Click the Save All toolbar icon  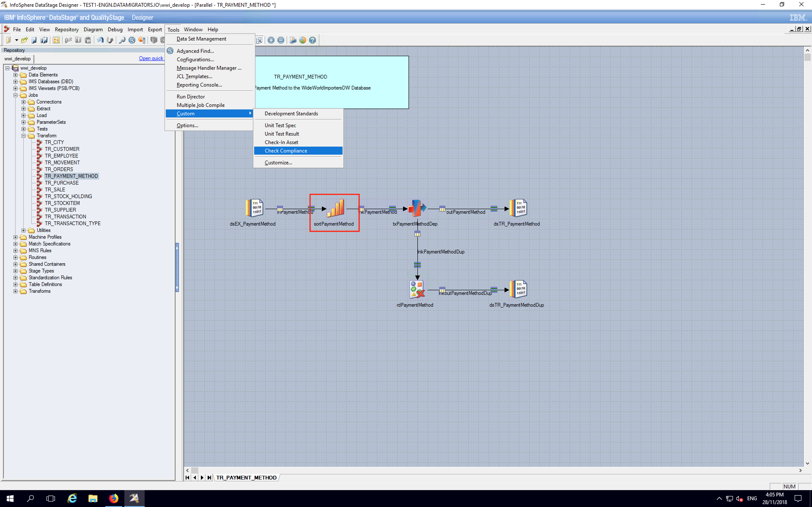(44, 40)
